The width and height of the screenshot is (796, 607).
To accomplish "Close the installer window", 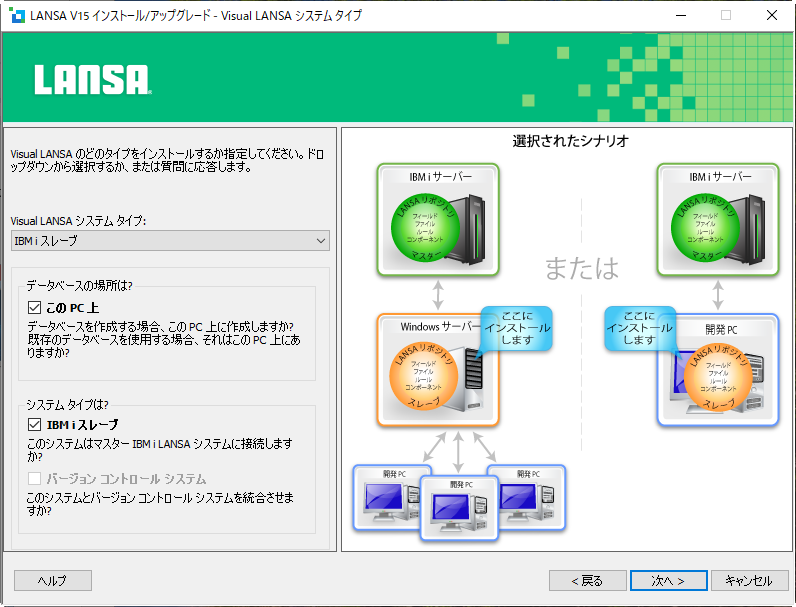I will [x=772, y=15].
